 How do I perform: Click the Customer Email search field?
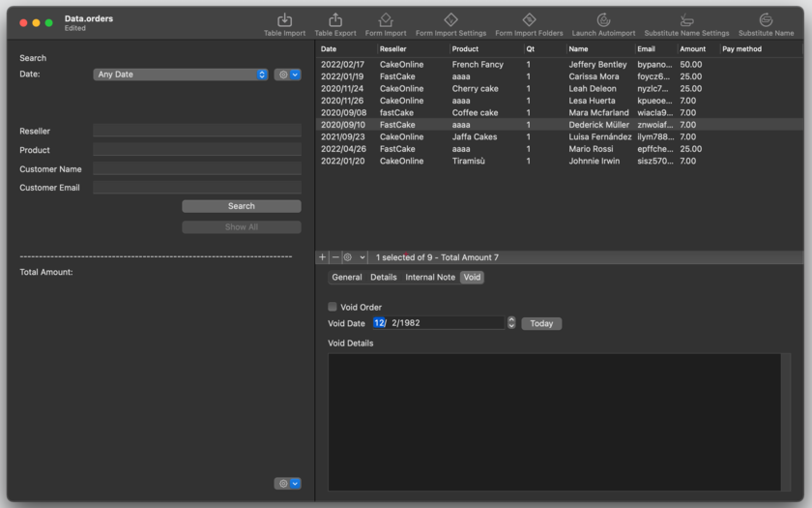point(197,188)
